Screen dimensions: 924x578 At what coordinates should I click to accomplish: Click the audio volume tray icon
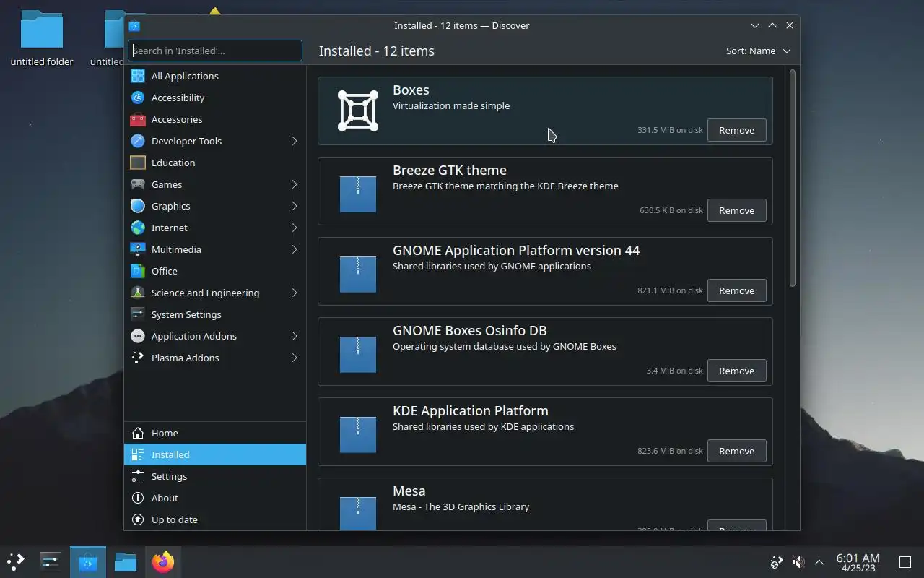pos(798,561)
